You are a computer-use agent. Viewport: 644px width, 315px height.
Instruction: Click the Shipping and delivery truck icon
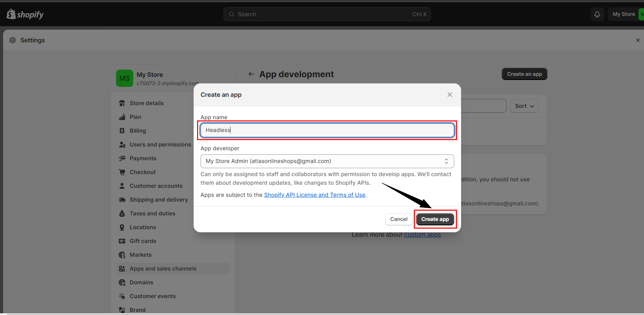coord(122,200)
